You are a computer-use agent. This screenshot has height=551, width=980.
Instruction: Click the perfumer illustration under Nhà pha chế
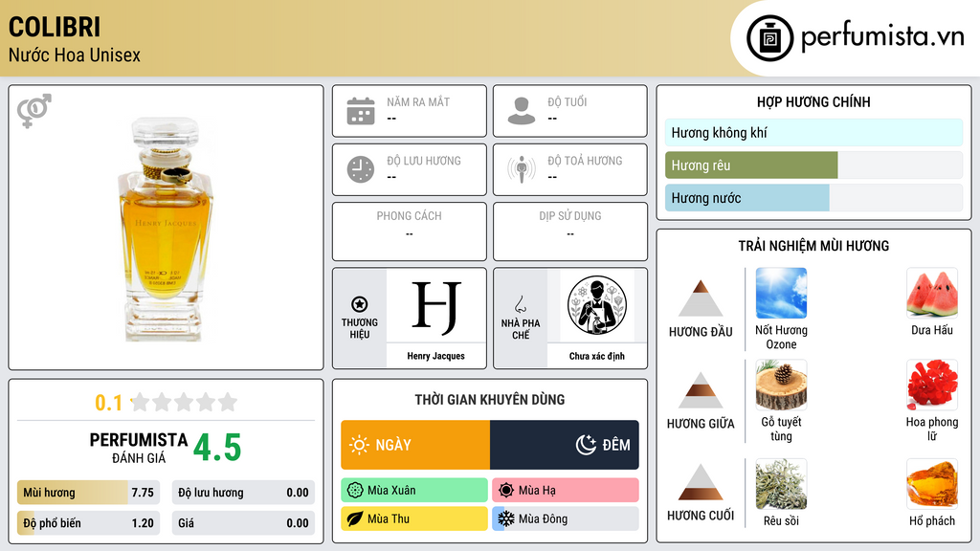596,305
